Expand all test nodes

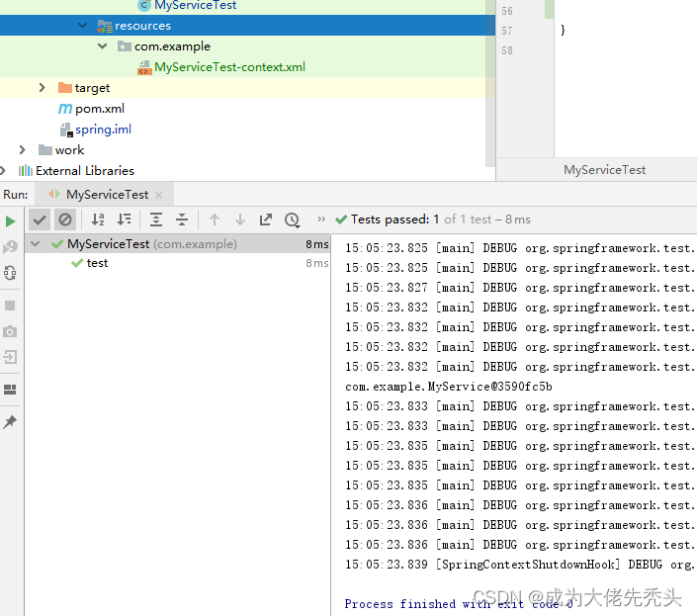pyautogui.click(x=156, y=220)
